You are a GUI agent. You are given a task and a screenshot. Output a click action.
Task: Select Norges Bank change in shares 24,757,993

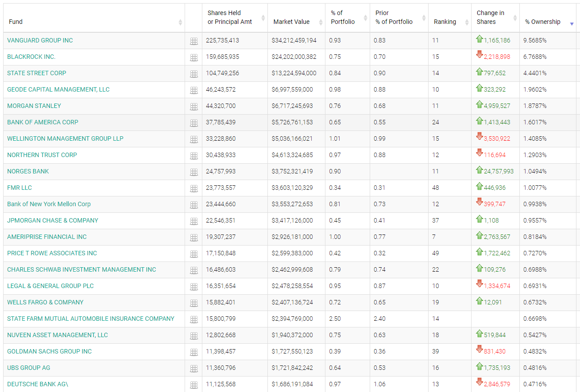click(x=499, y=171)
